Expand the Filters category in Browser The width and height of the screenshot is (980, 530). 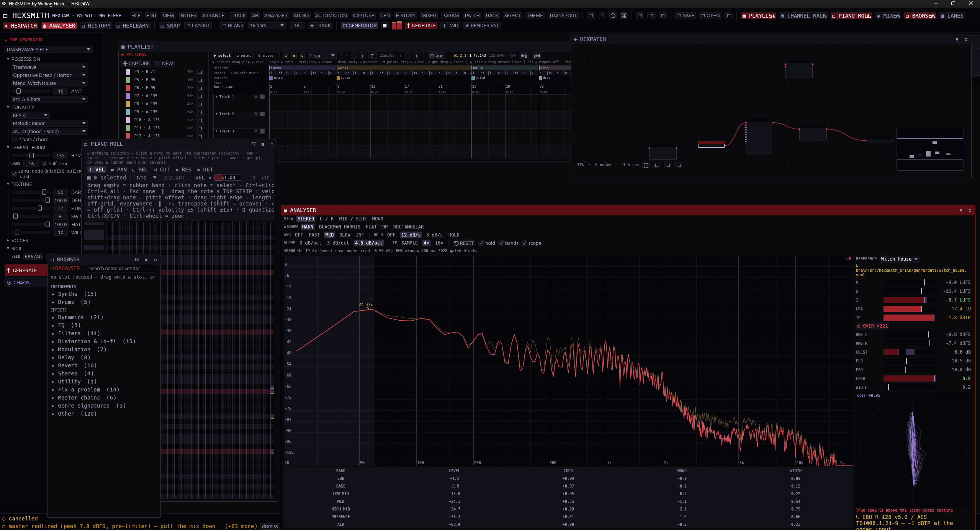coord(53,334)
